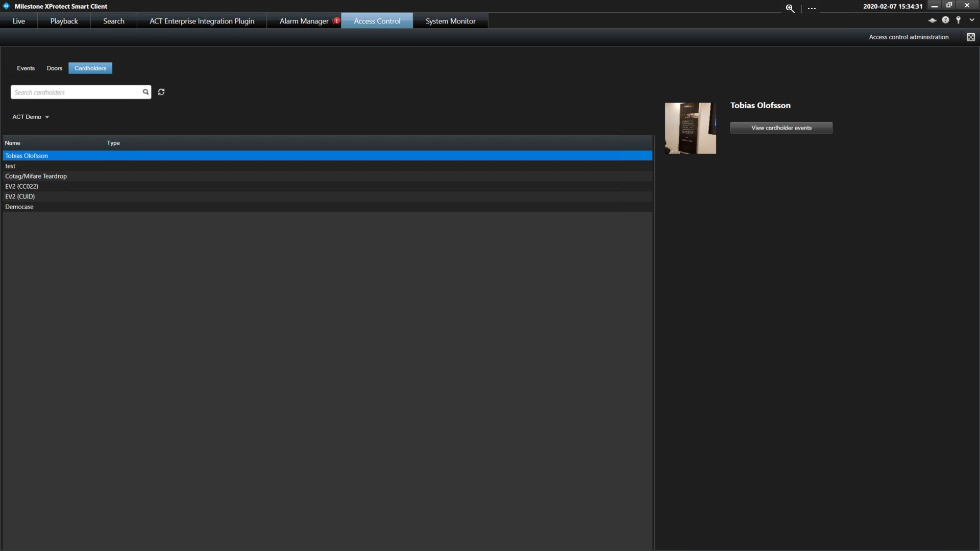Image resolution: width=980 pixels, height=551 pixels.
Task: Open ACT Enterprise Integration Plugin tab
Action: coord(202,21)
